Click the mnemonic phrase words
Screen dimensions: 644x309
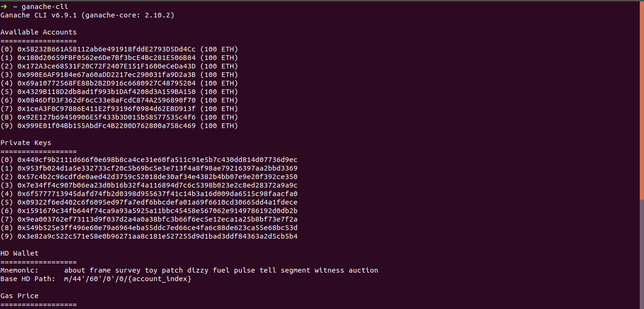pos(221,270)
